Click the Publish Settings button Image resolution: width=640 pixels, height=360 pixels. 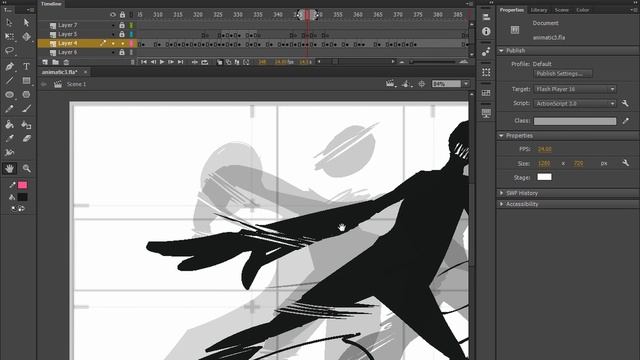pos(563,74)
